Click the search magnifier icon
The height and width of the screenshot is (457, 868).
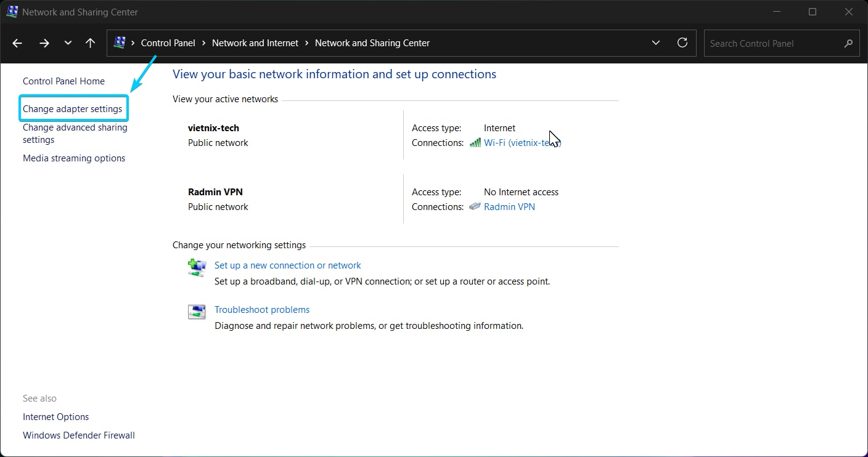848,43
